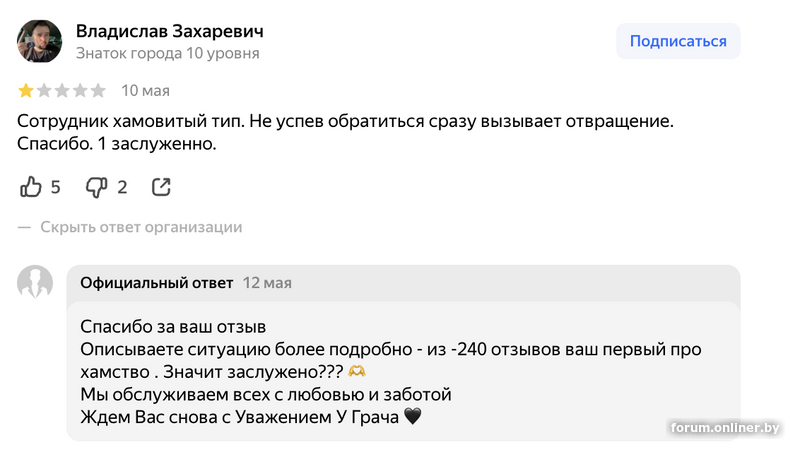Click the 12 мая reply date

(x=267, y=283)
